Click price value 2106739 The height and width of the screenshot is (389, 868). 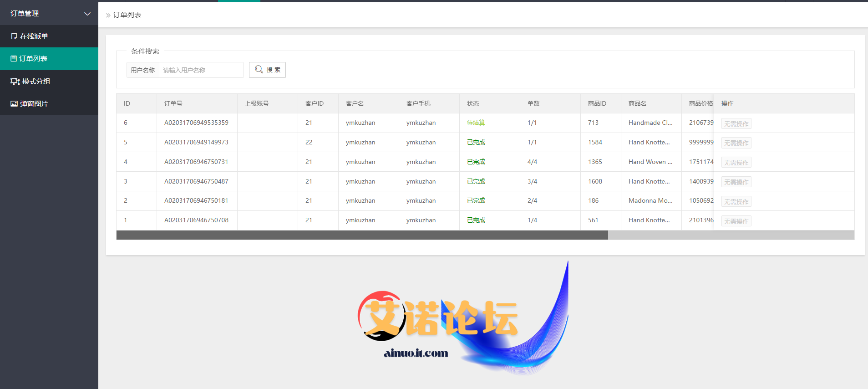tap(701, 123)
